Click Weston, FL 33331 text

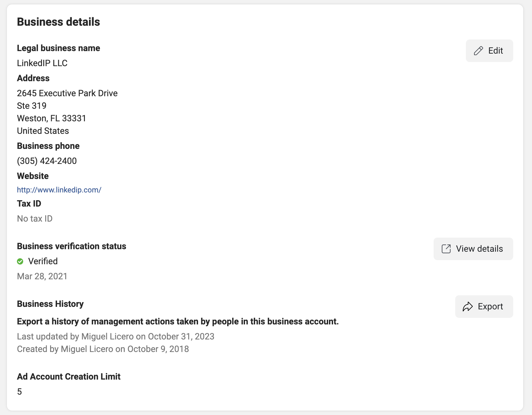[51, 118]
